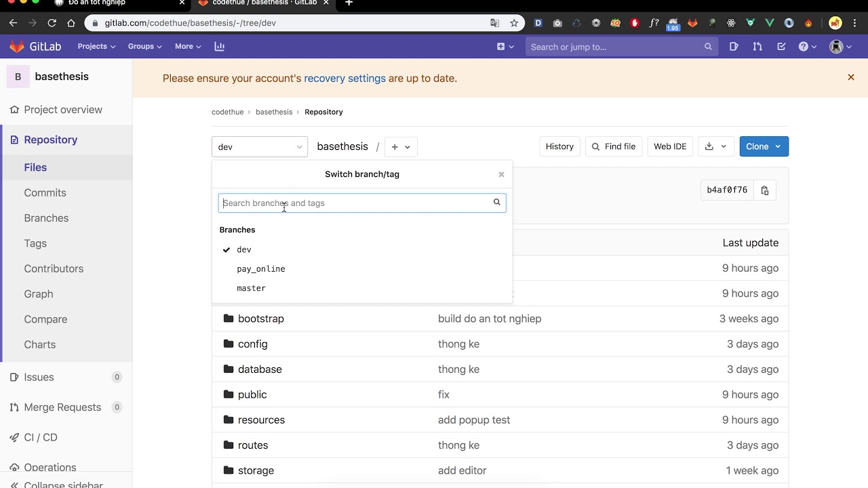This screenshot has width=868, height=488.
Task: Toggle the dev branch selector dropdown
Action: coord(260,146)
